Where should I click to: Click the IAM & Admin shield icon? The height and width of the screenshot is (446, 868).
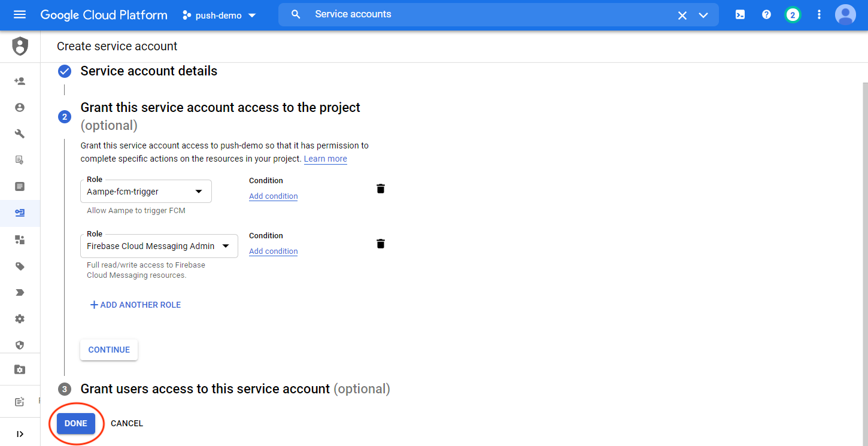[x=20, y=46]
